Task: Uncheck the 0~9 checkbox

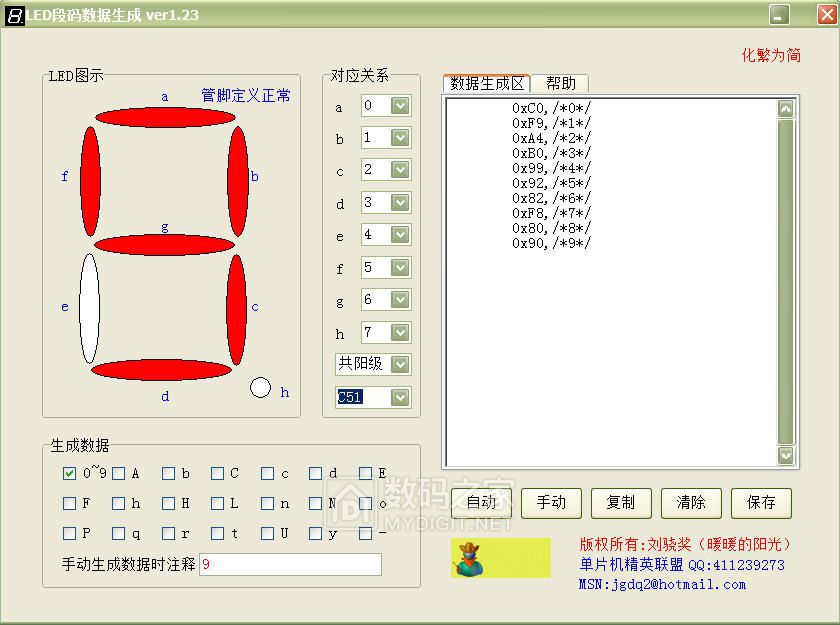Action: click(x=69, y=474)
